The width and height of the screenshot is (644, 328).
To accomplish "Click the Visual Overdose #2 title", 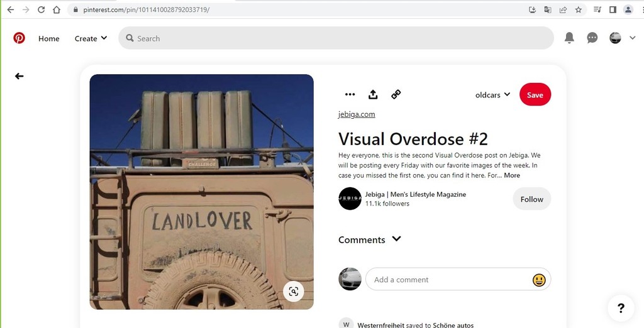I will (413, 139).
